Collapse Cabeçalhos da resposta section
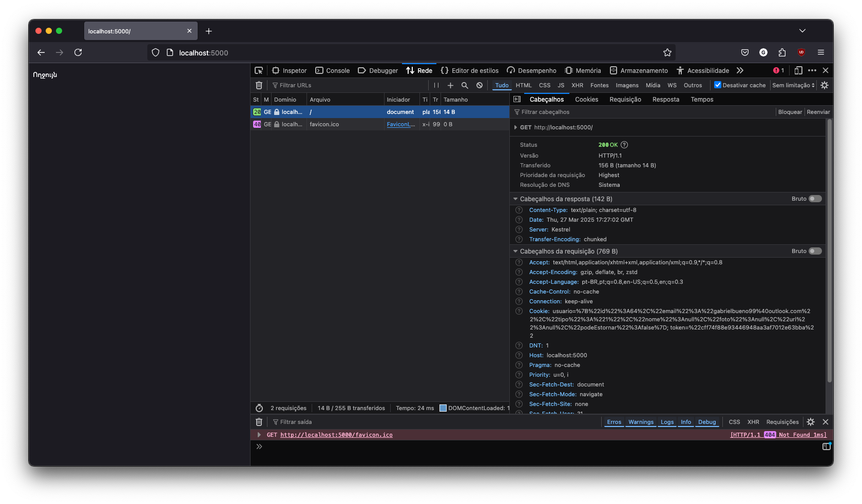 pos(515,199)
